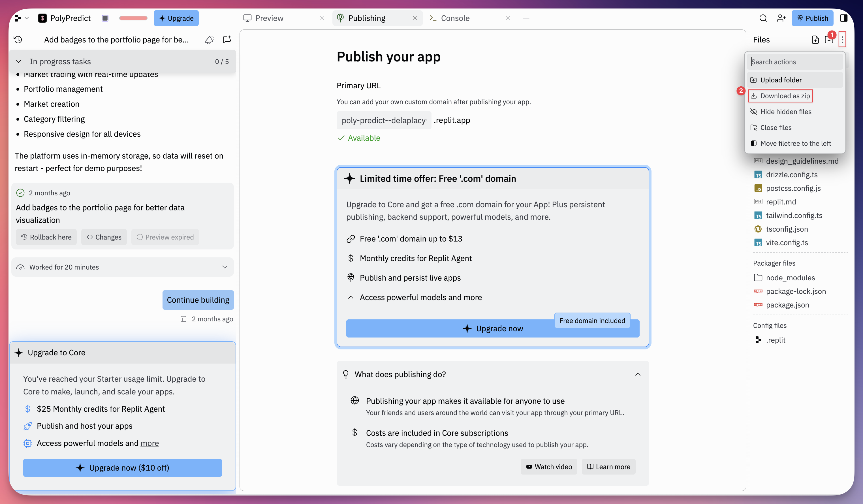Open the chat history icon
This screenshot has width=863, height=504.
(18, 40)
